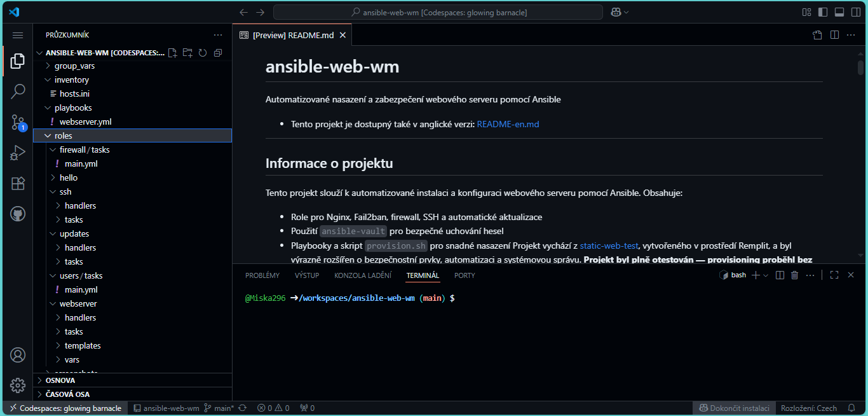Image resolution: width=868 pixels, height=416 pixels.
Task: Switch to the TERMINÁL tab
Action: pos(423,275)
